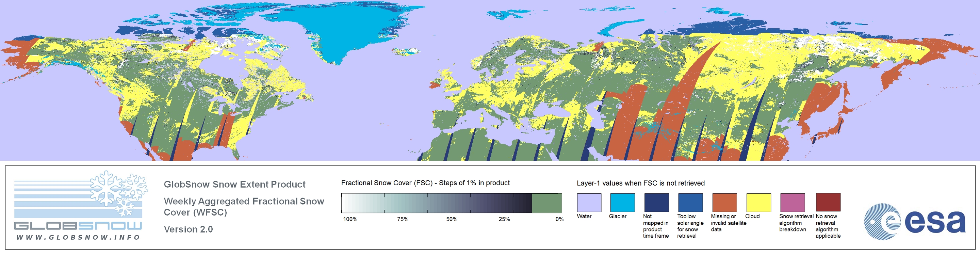Click the '50%' scale label

(452, 219)
